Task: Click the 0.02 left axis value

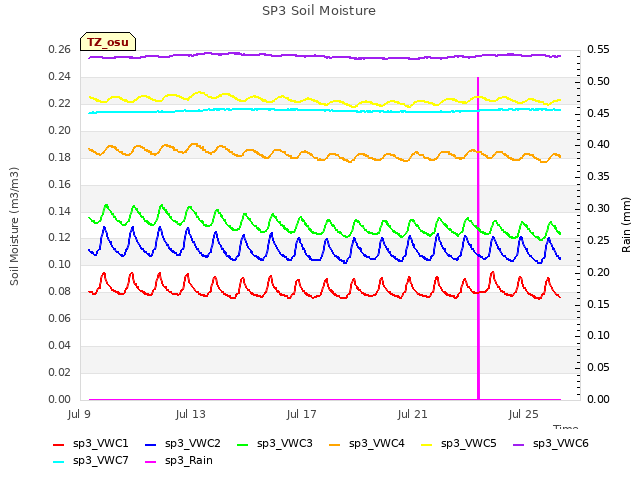Action: click(x=60, y=372)
